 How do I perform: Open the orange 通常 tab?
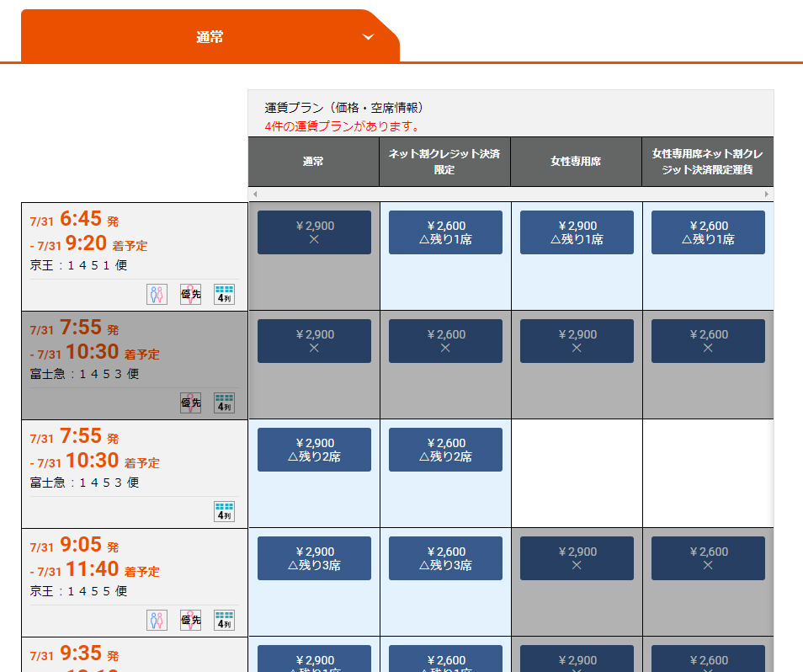(x=210, y=37)
